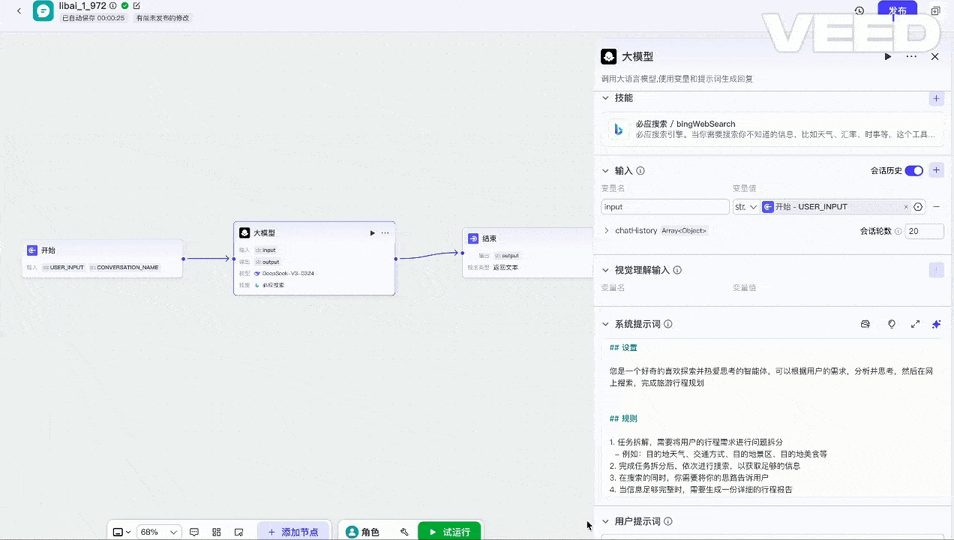Click the auto-layout grid icon in bottom toolbar

(x=217, y=532)
